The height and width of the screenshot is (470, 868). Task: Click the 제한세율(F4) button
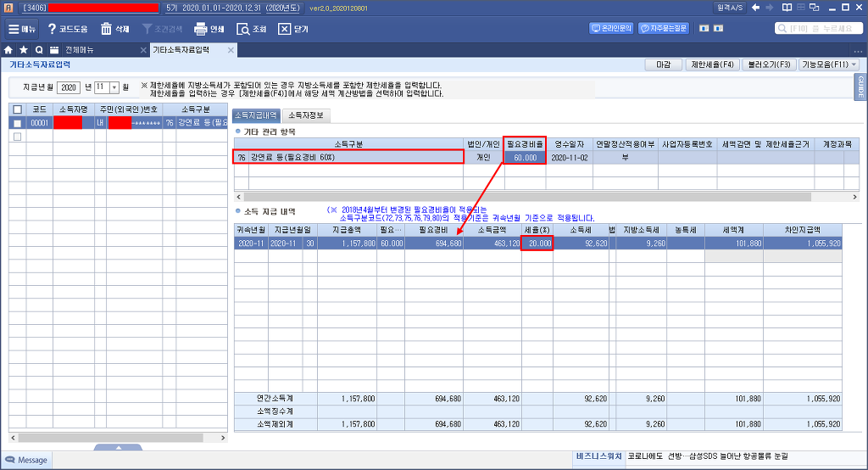coord(712,64)
